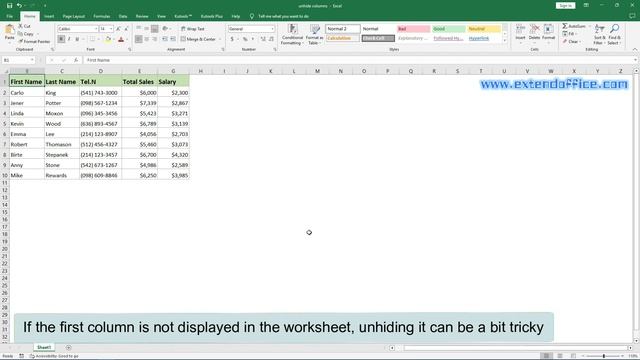640x360 pixels.
Task: Click Merge & Center
Action: (198, 39)
